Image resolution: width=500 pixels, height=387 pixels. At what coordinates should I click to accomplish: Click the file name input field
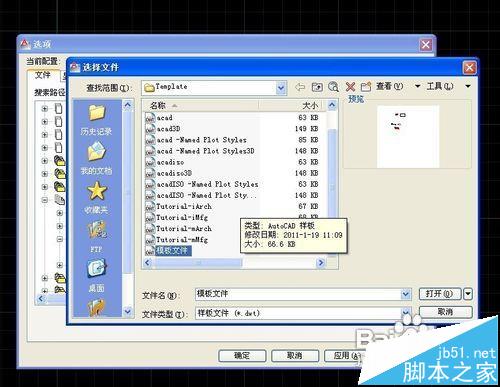point(298,294)
